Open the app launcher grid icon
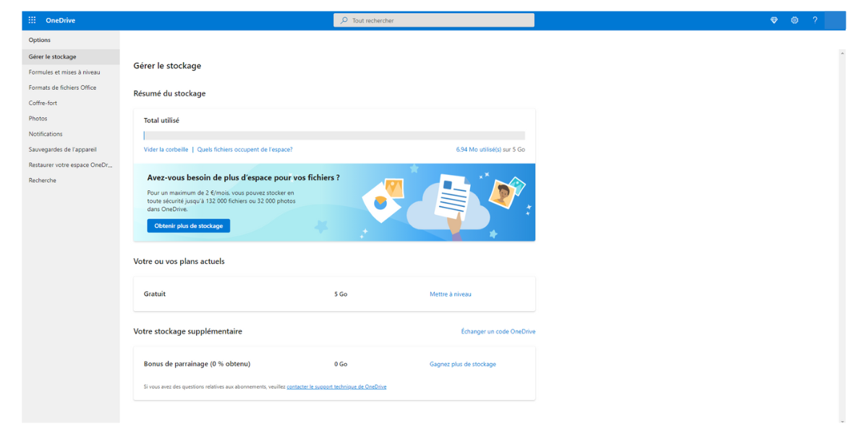Screen dimensions: 868x434 [32, 20]
